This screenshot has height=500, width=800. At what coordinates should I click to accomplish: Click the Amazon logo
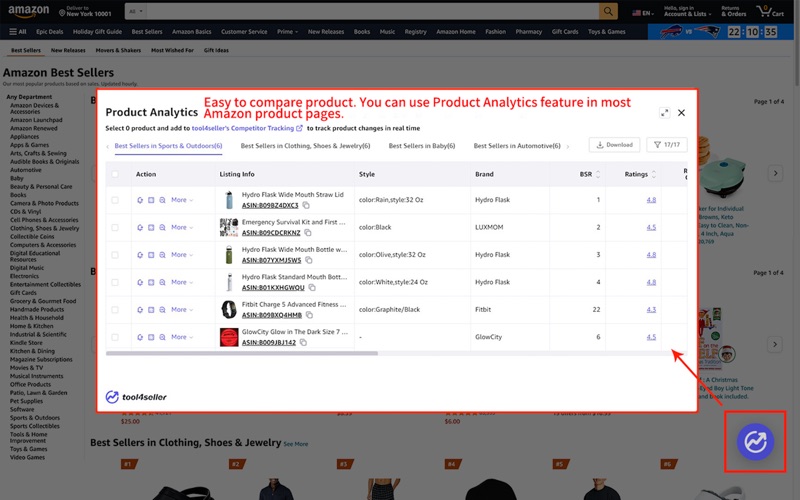(29, 11)
